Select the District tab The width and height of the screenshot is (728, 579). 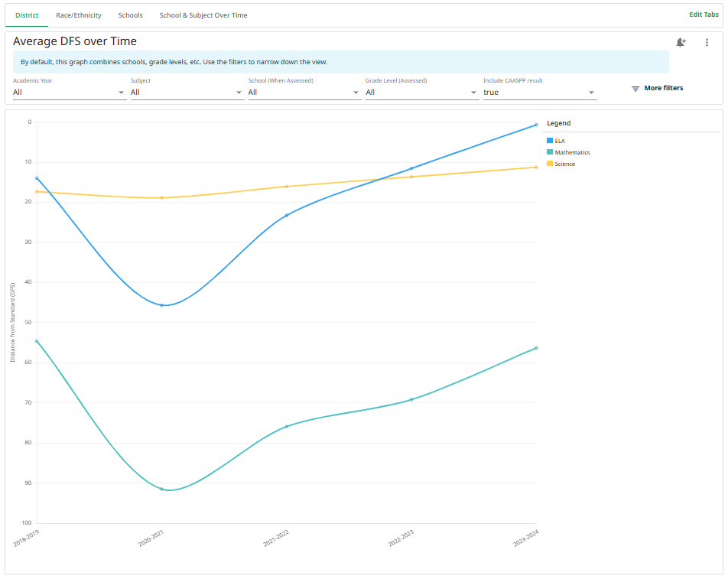coord(27,15)
